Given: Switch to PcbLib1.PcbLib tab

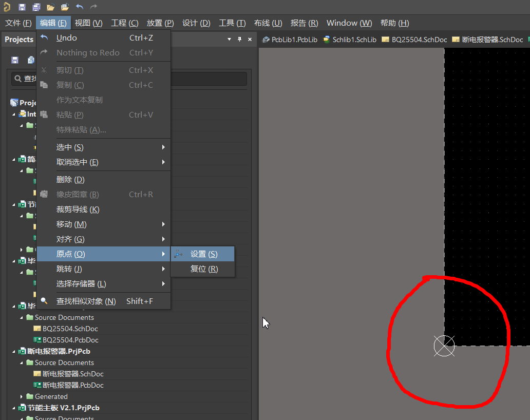Looking at the screenshot, I should click(290, 40).
